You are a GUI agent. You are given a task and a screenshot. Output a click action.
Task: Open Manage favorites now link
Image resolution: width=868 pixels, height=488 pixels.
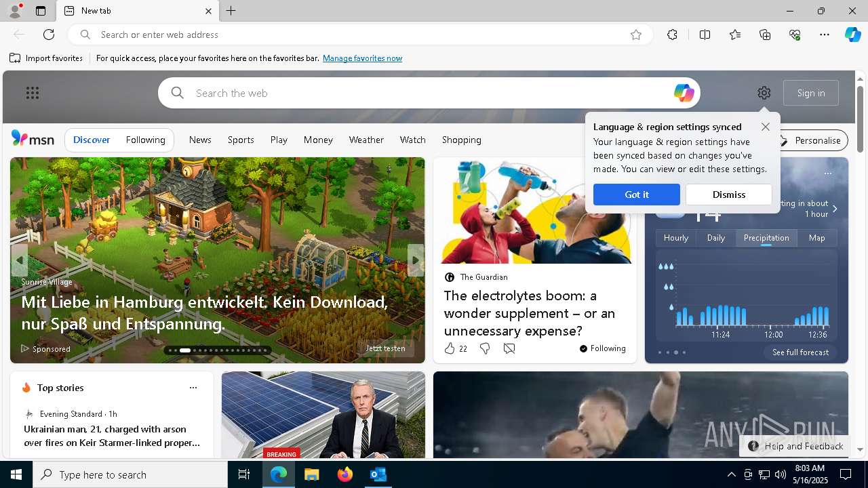point(362,58)
